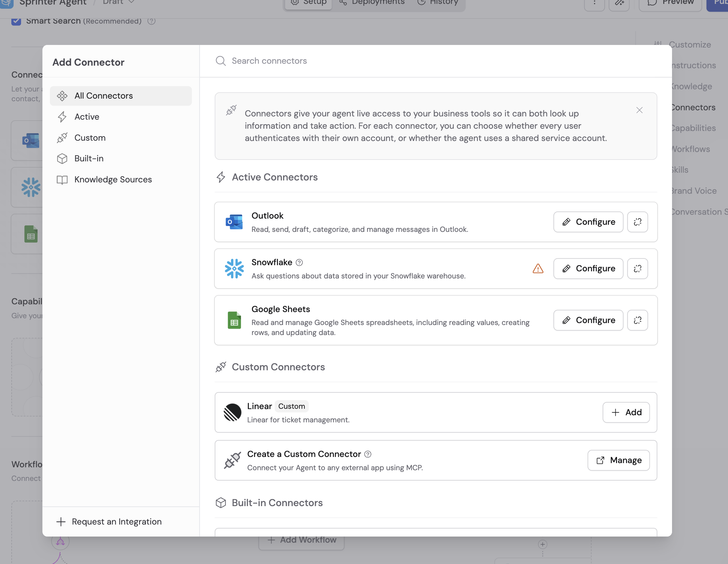728x564 pixels.
Task: Click the Built-in Connectors cube icon
Action: (x=221, y=503)
